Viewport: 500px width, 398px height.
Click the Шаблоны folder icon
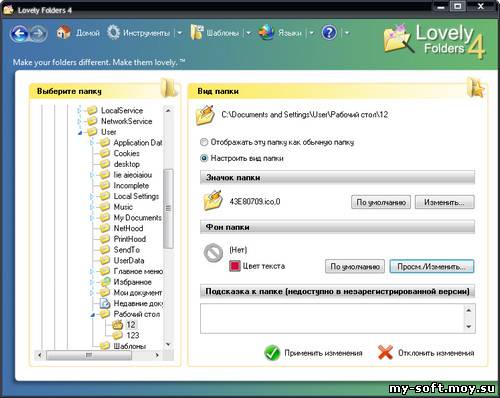[x=197, y=33]
